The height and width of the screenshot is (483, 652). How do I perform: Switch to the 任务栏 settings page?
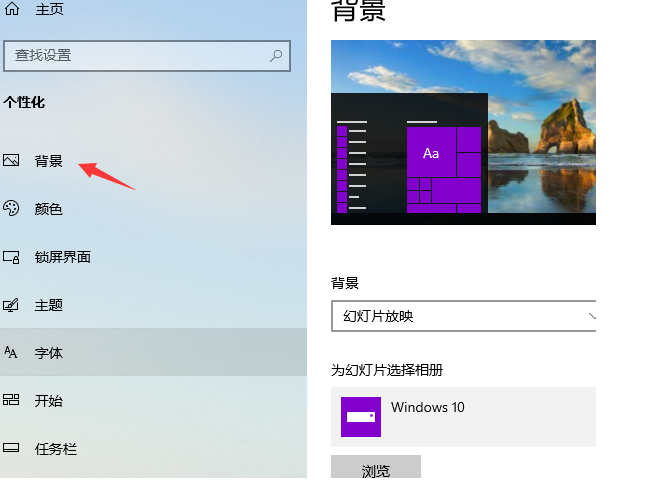pyautogui.click(x=56, y=449)
